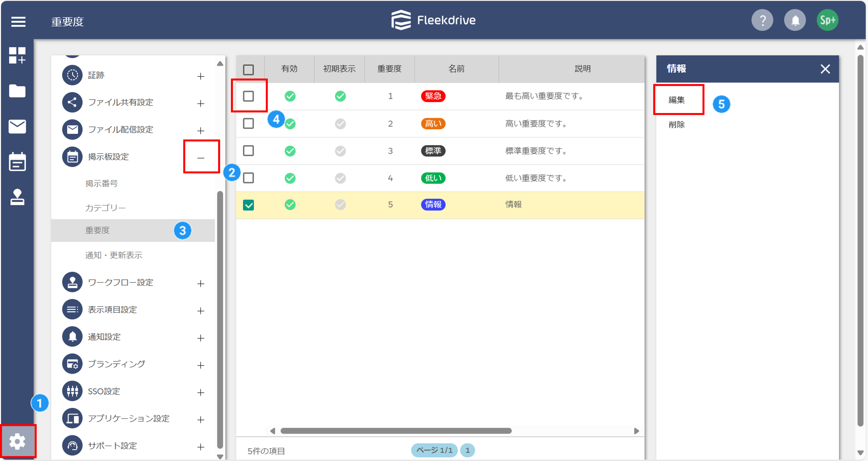Viewport: 868px width, 461px height.
Task: Click the ブランディング icon
Action: (72, 364)
